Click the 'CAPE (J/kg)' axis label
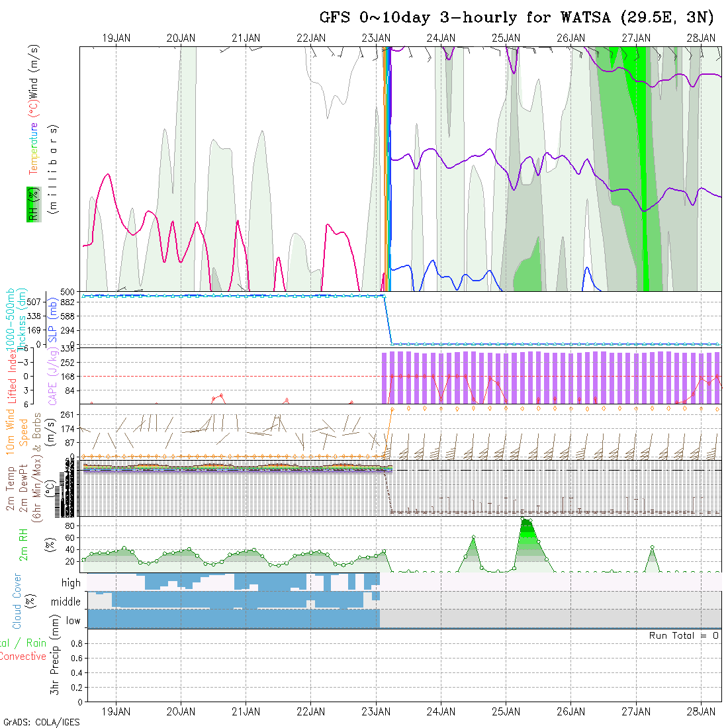The width and height of the screenshot is (728, 728). pos(53,376)
